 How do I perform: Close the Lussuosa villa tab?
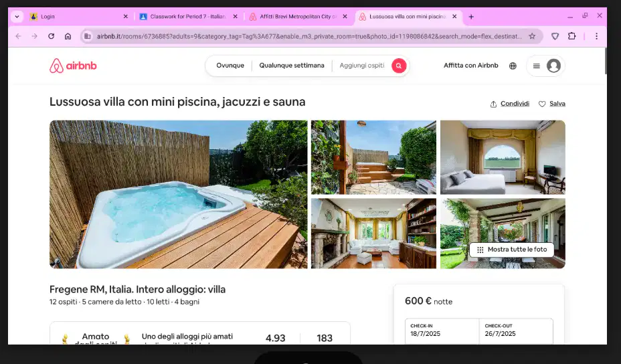point(454,17)
